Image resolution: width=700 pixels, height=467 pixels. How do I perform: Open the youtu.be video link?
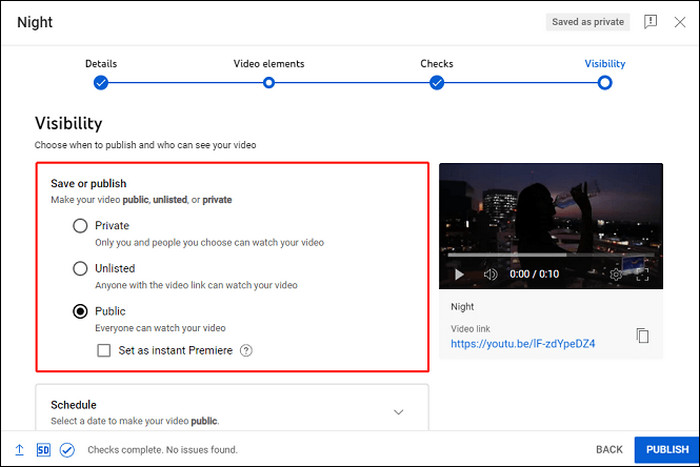pyautogui.click(x=523, y=343)
